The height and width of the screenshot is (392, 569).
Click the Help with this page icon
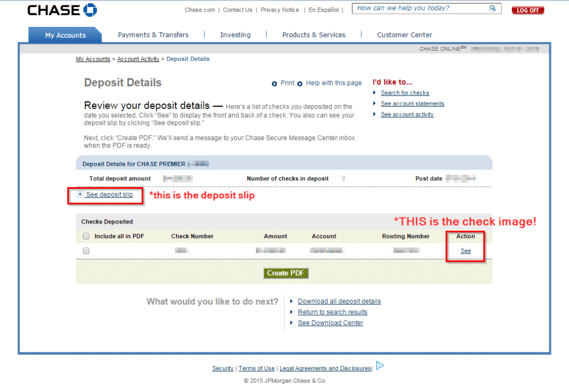pyautogui.click(x=300, y=83)
